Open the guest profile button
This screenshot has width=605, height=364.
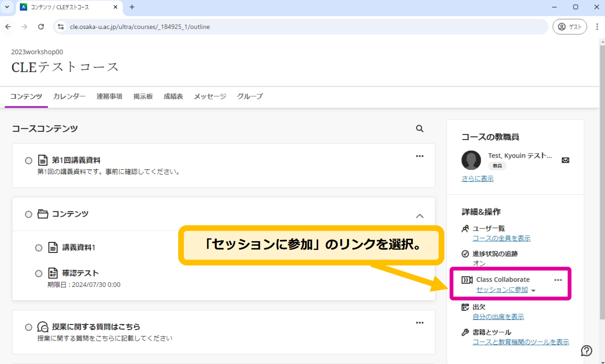coord(570,26)
